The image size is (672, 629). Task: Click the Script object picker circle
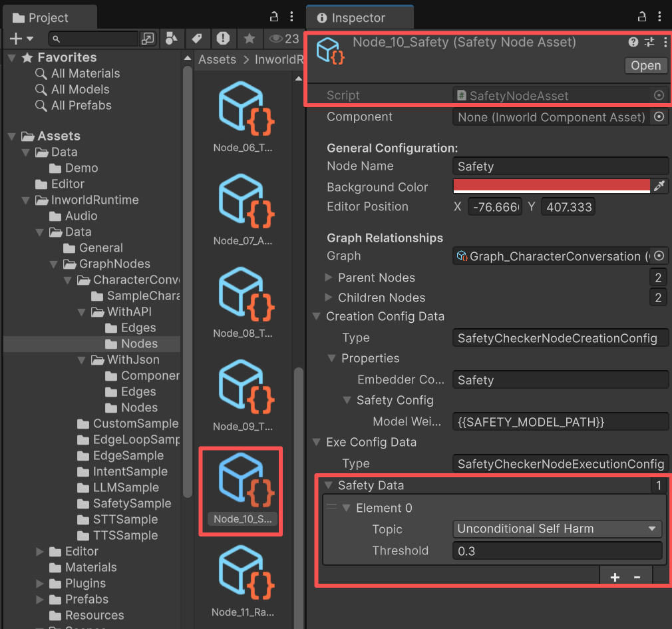(659, 95)
